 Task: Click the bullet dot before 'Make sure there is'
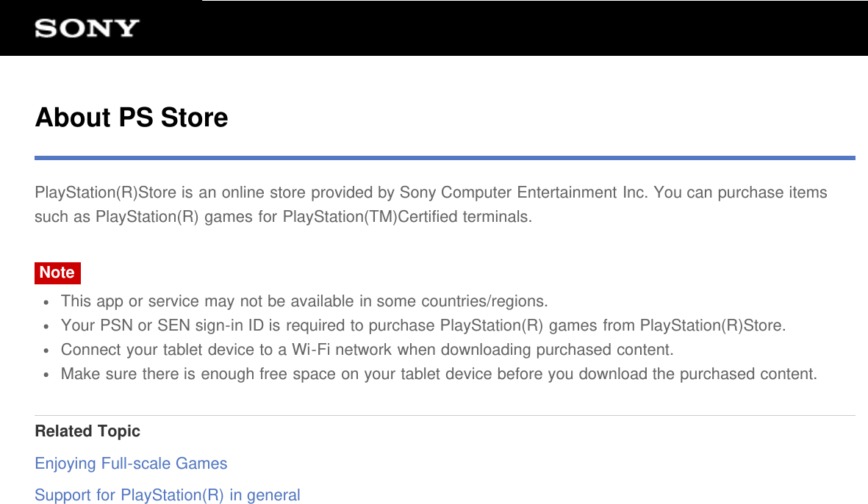pyautogui.click(x=46, y=375)
